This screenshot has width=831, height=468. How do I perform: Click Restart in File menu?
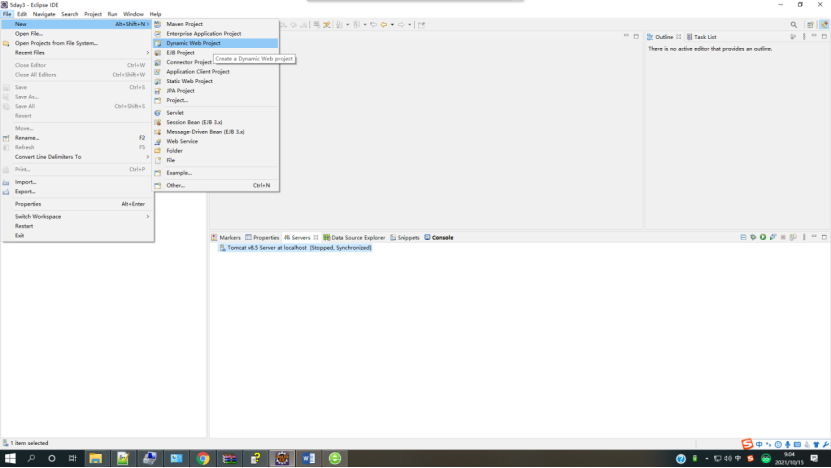pos(77,226)
